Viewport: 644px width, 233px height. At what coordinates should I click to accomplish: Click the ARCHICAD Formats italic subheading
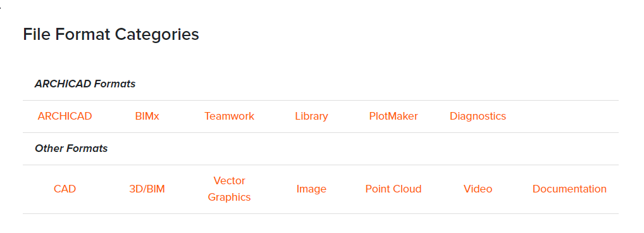[85, 84]
